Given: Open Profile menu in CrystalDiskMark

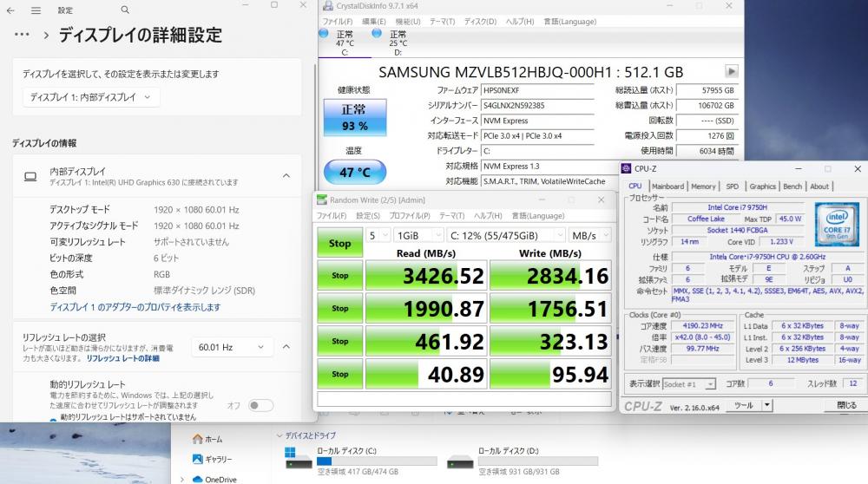Looking at the screenshot, I should [409, 216].
